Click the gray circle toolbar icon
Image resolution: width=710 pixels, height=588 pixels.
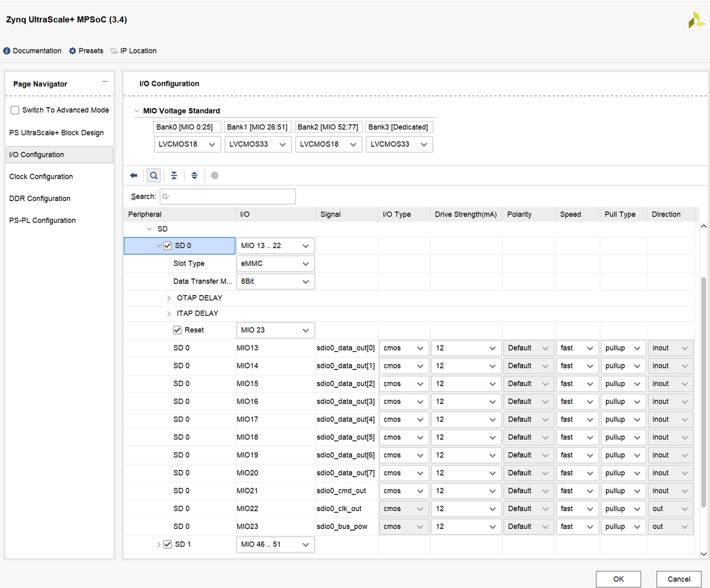[214, 175]
